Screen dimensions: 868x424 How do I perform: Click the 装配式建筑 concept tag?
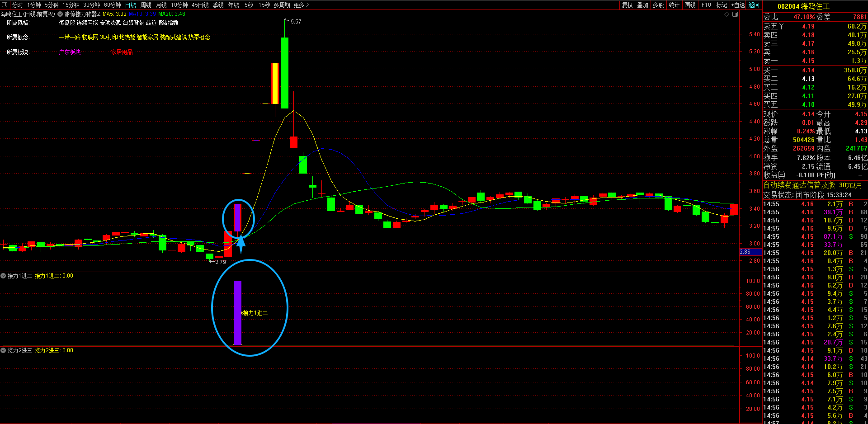coord(173,37)
